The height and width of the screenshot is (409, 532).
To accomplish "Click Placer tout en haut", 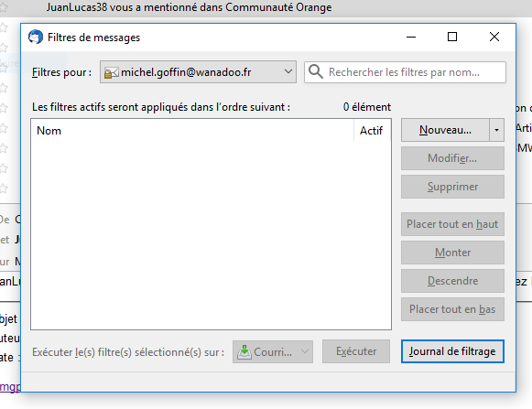I will pos(452,224).
